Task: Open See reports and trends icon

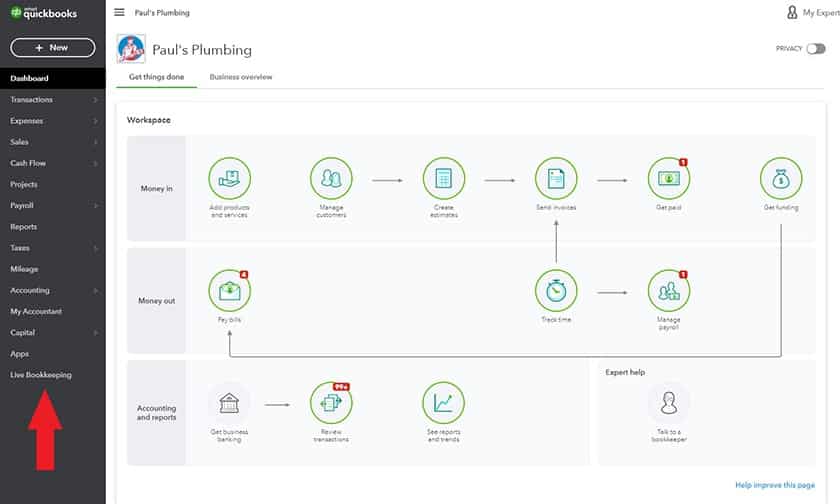Action: point(444,403)
